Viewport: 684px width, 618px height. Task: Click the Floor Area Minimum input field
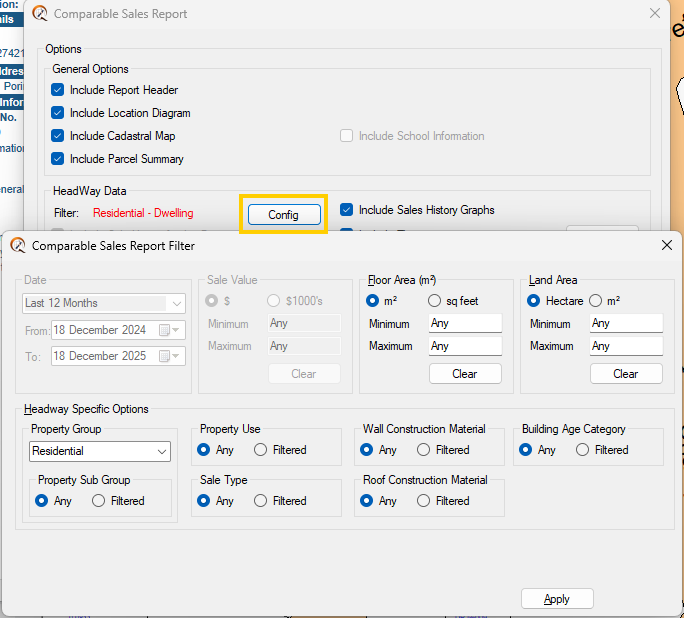[x=465, y=324]
